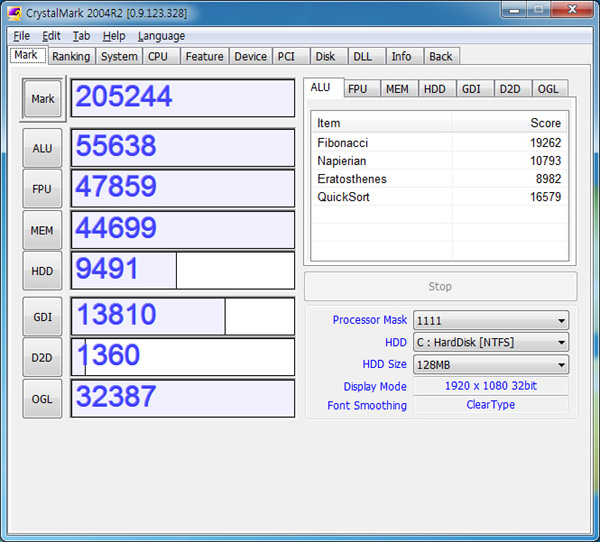Click the FPU score 47859
Image resolution: width=600 pixels, height=542 pixels.
pos(183,189)
